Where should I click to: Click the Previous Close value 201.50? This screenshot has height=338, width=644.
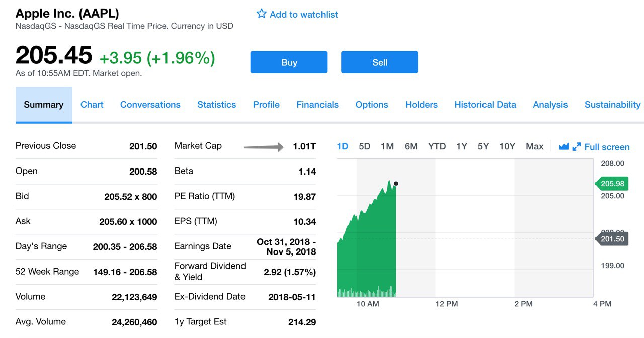143,146
